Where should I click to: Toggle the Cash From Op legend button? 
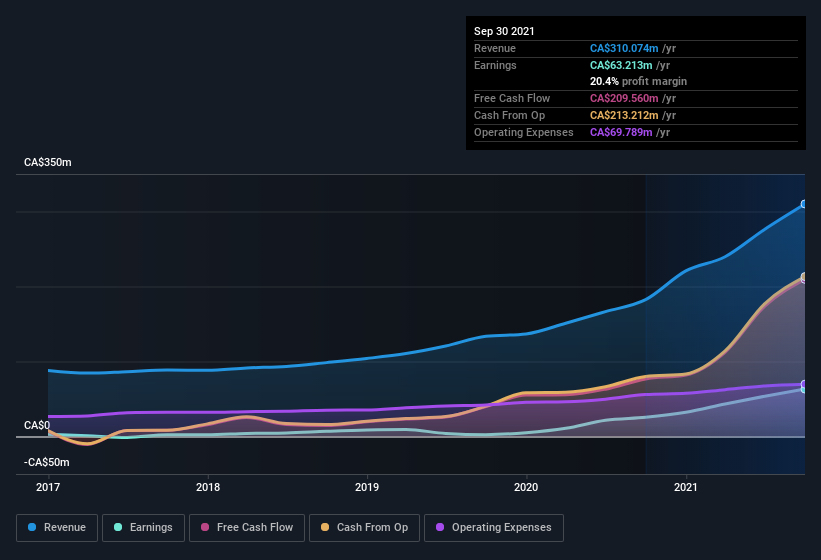click(364, 528)
